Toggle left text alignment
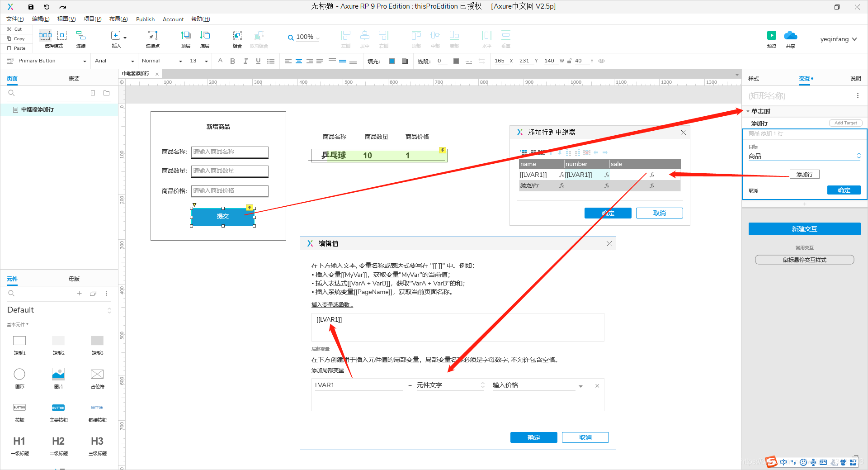868x470 pixels. click(288, 61)
